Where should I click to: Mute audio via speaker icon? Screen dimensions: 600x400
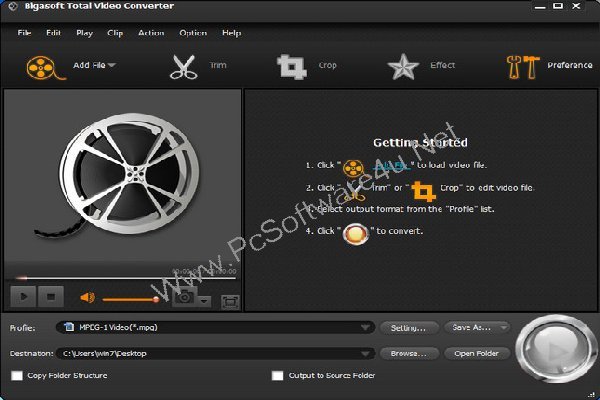[x=88, y=297]
